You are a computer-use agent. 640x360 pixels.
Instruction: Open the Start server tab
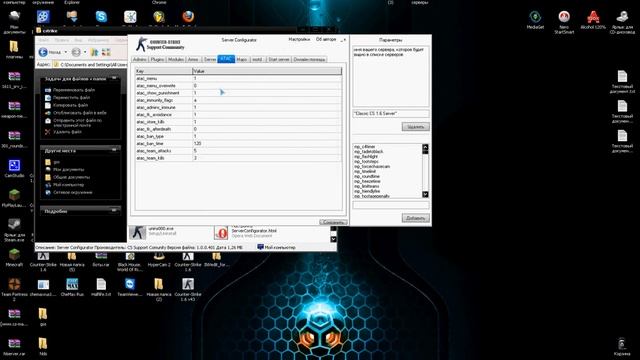point(279,59)
